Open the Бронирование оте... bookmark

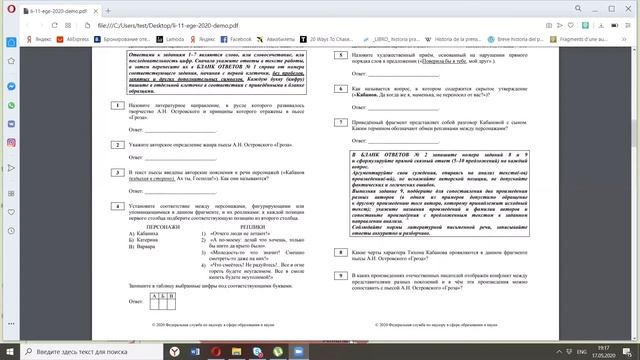pyautogui.click(x=122, y=39)
